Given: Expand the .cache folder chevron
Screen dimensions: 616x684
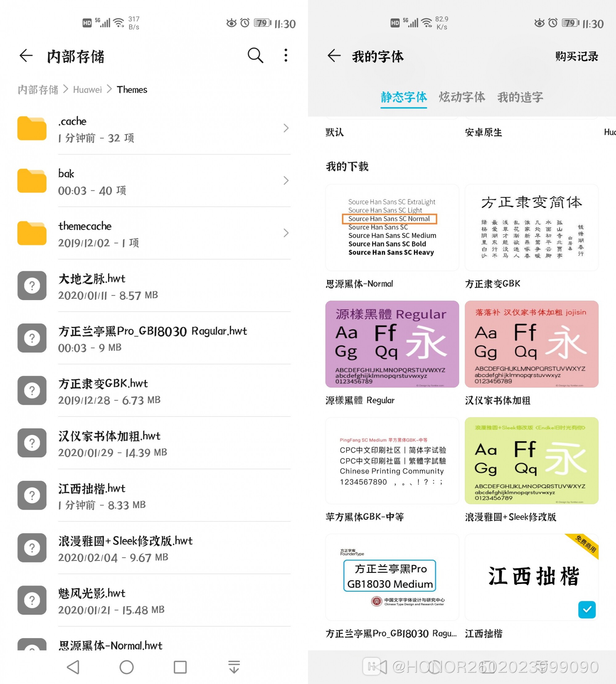Looking at the screenshot, I should pyautogui.click(x=286, y=128).
